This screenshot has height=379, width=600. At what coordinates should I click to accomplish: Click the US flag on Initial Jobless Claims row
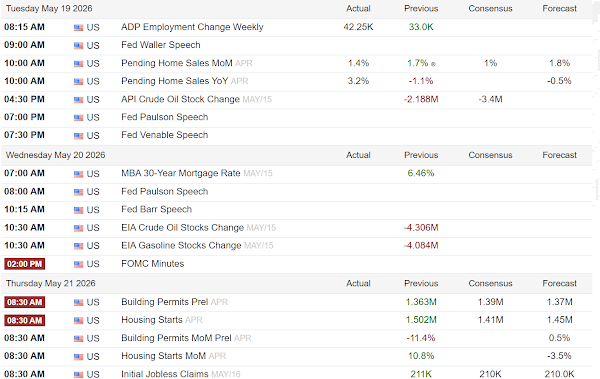[x=78, y=374]
